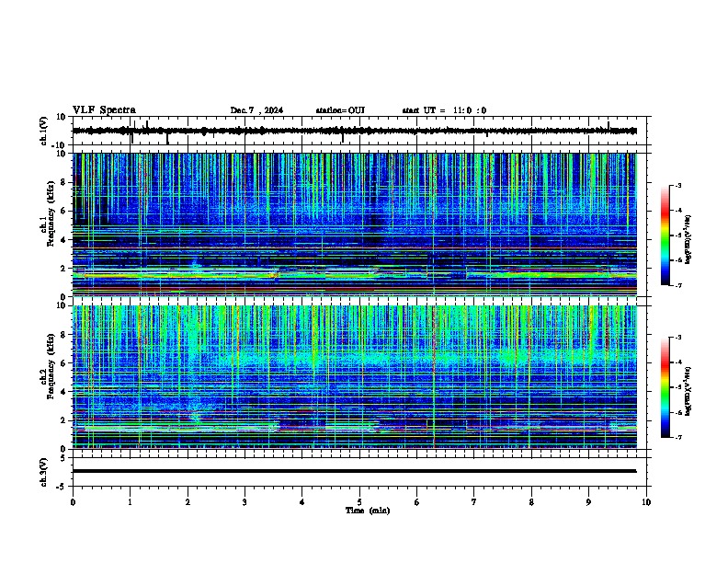Click the "ch.3(V)" axis label

click(x=44, y=472)
